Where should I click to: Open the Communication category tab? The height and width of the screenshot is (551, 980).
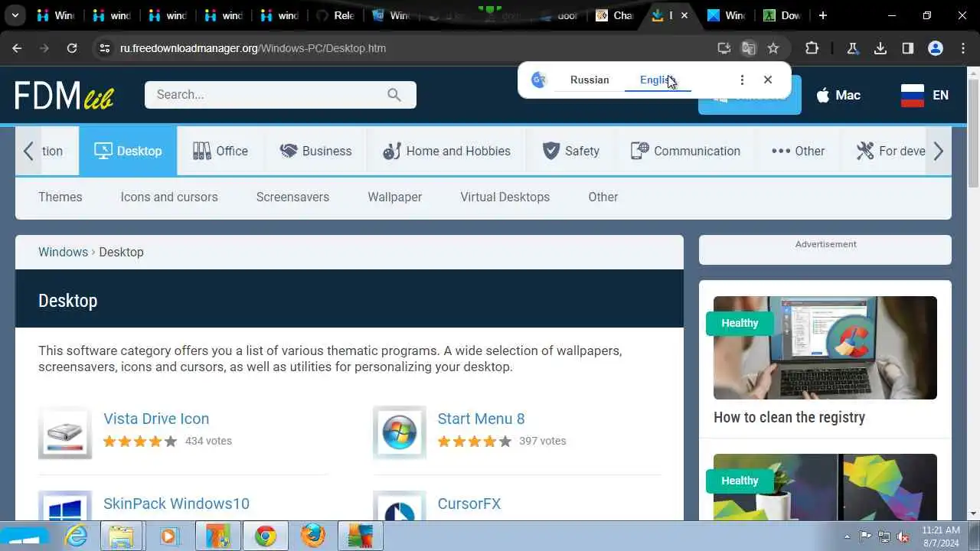coord(685,151)
